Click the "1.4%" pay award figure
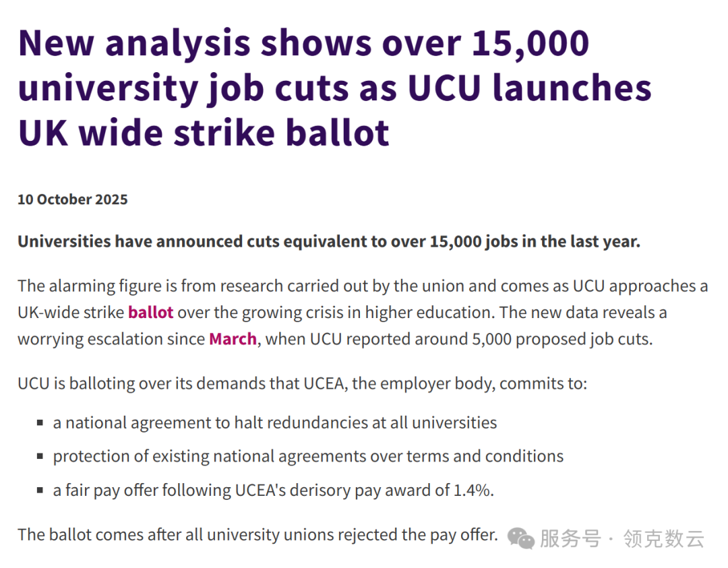Viewport: 728px width, 568px height. pyautogui.click(x=473, y=491)
